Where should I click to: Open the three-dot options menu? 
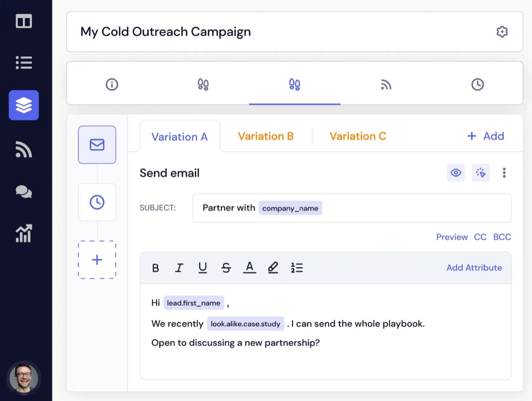point(504,172)
